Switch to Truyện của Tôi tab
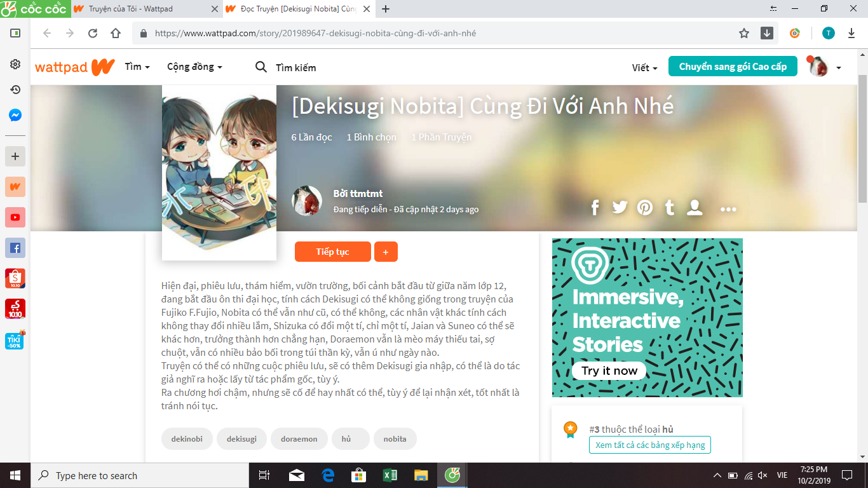 tap(131, 9)
